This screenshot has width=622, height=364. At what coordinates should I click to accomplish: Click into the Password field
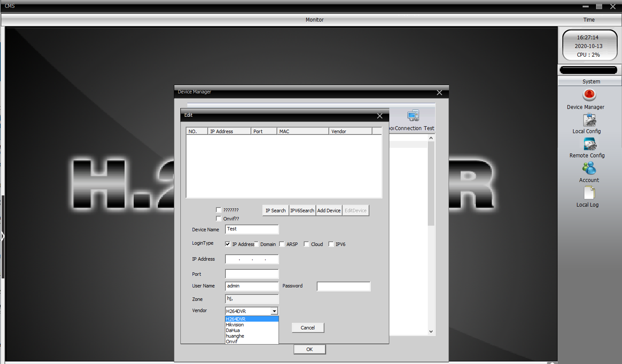point(343,286)
